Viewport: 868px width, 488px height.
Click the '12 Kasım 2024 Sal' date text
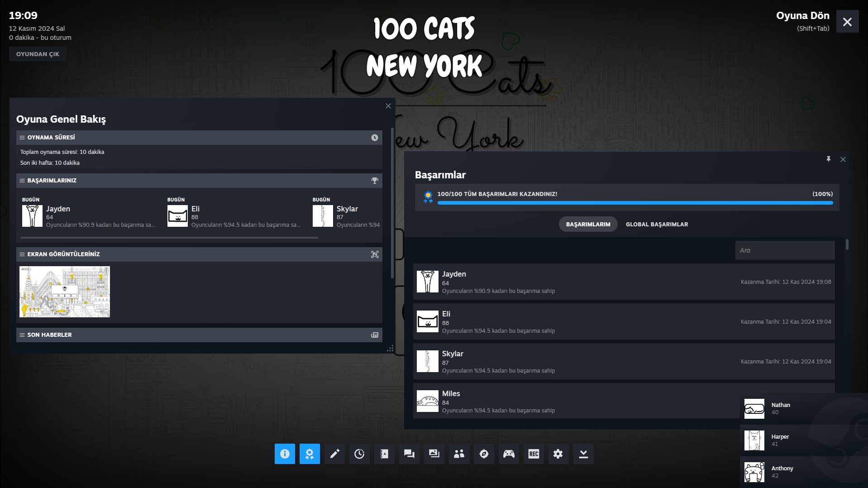click(37, 29)
